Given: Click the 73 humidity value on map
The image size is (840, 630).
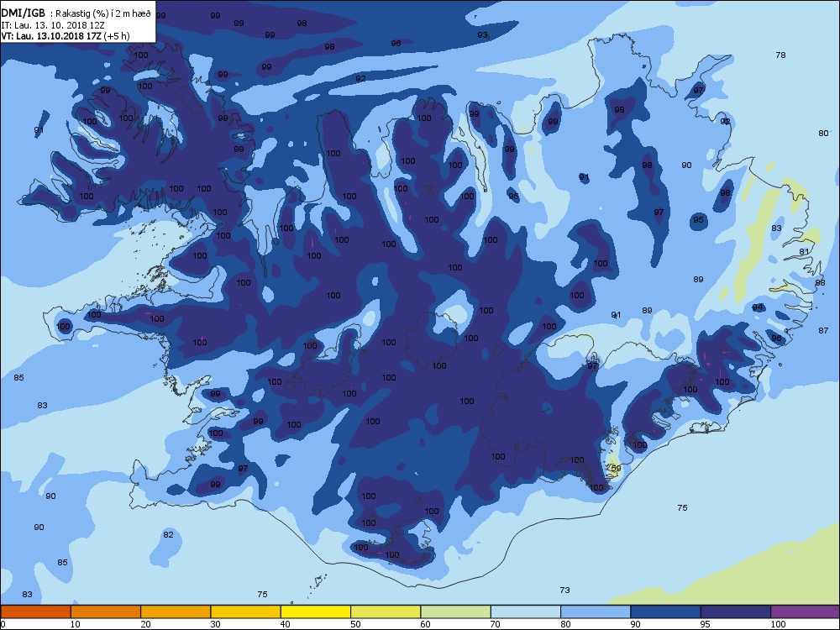Looking at the screenshot, I should coord(564,590).
